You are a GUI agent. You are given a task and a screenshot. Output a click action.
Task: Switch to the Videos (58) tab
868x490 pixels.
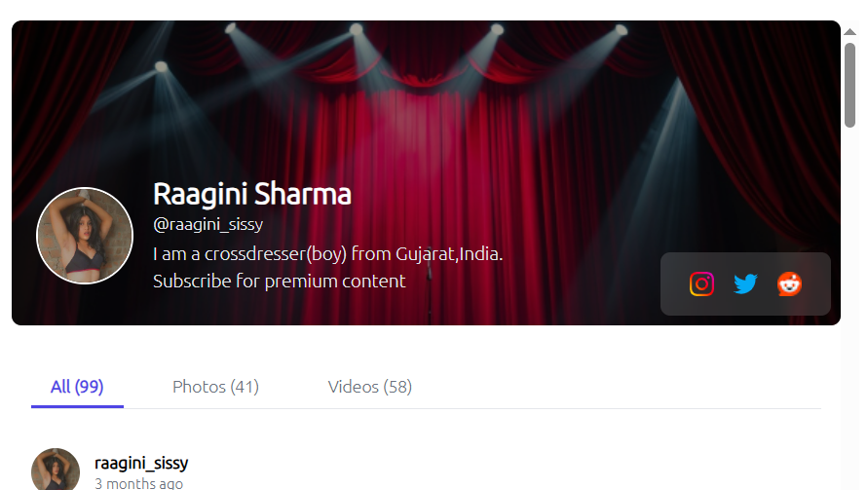370,387
